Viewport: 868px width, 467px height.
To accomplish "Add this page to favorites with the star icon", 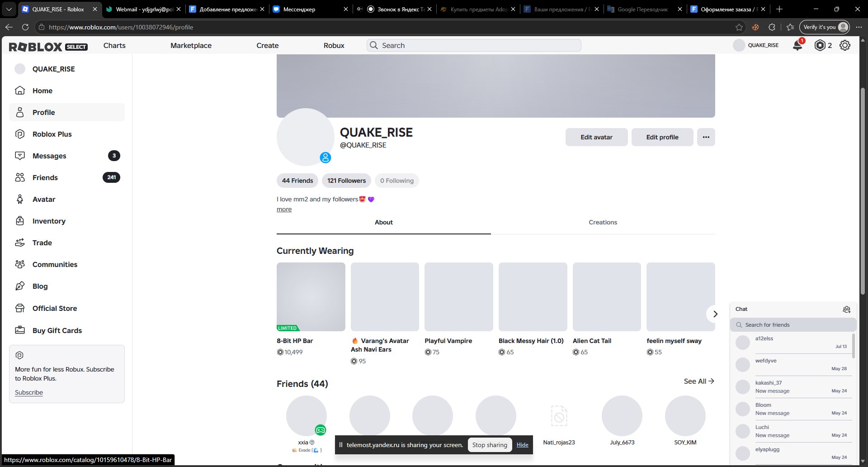I will (739, 27).
